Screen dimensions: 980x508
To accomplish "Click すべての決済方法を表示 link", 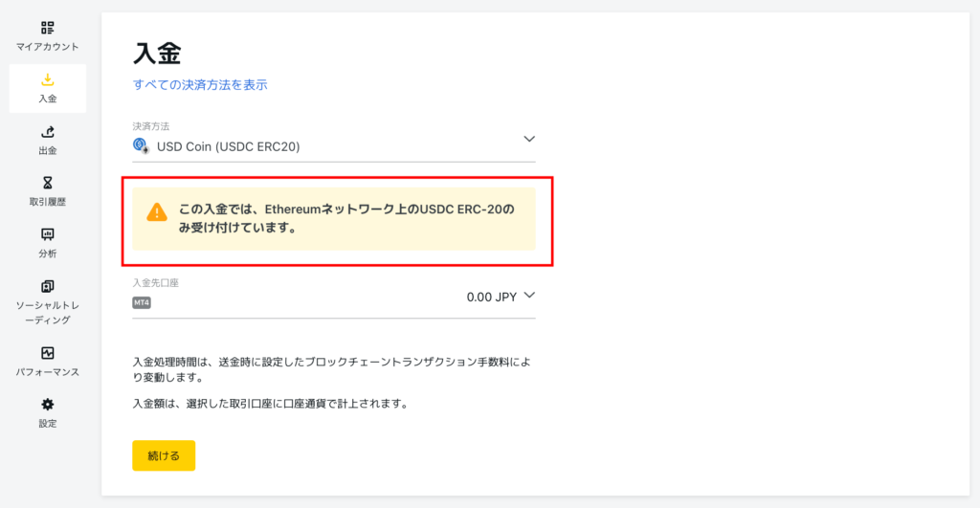I will (x=200, y=85).
